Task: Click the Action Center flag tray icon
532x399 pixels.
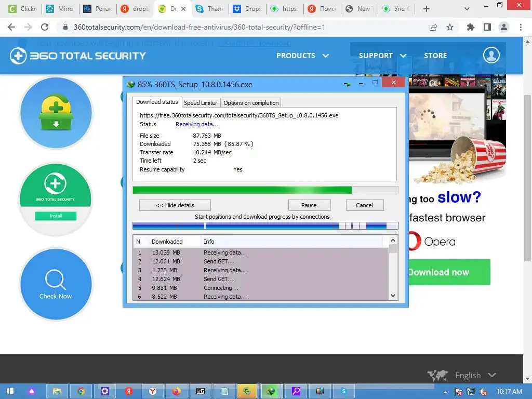Action: tap(458, 392)
